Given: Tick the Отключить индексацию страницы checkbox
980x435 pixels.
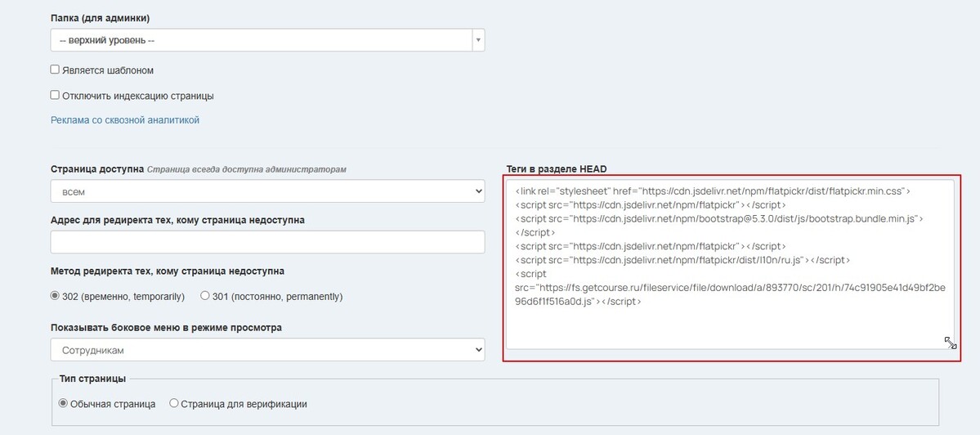Looking at the screenshot, I should click(55, 96).
